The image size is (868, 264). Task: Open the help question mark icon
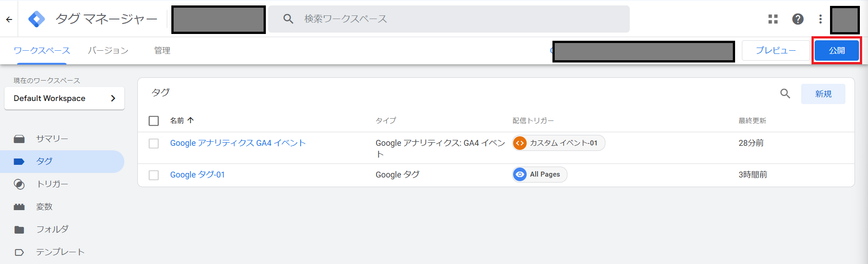pos(798,19)
